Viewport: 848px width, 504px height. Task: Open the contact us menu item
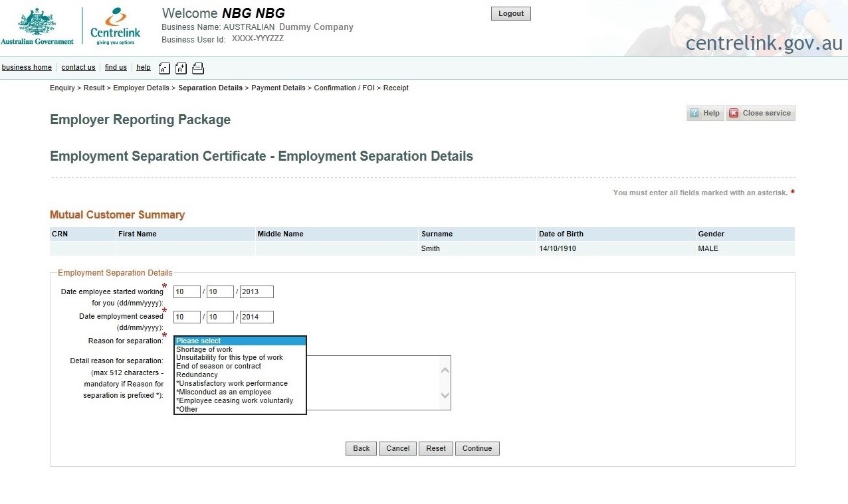pyautogui.click(x=78, y=67)
